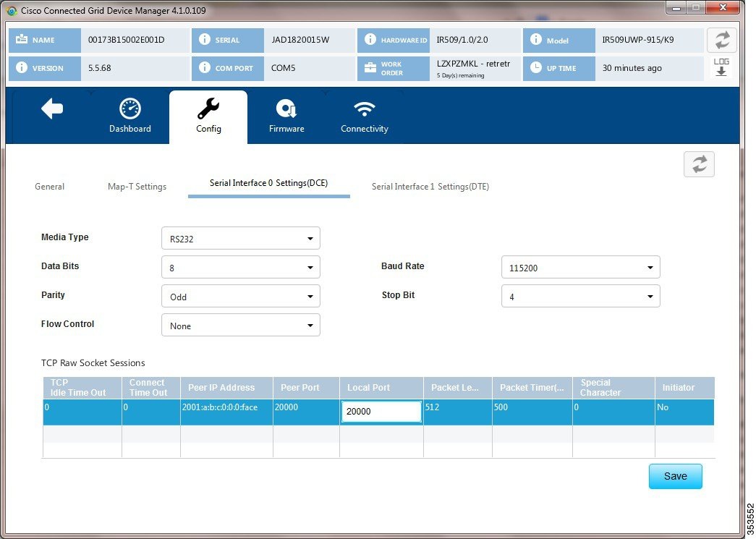The image size is (756, 539).
Task: Open Serial Interface 1 Settings(DTE) tab
Action: coord(430,187)
